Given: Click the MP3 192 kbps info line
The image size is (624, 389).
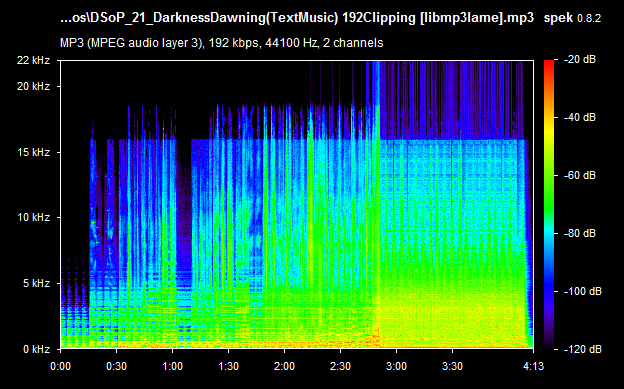Looking at the screenshot, I should coord(222,43).
